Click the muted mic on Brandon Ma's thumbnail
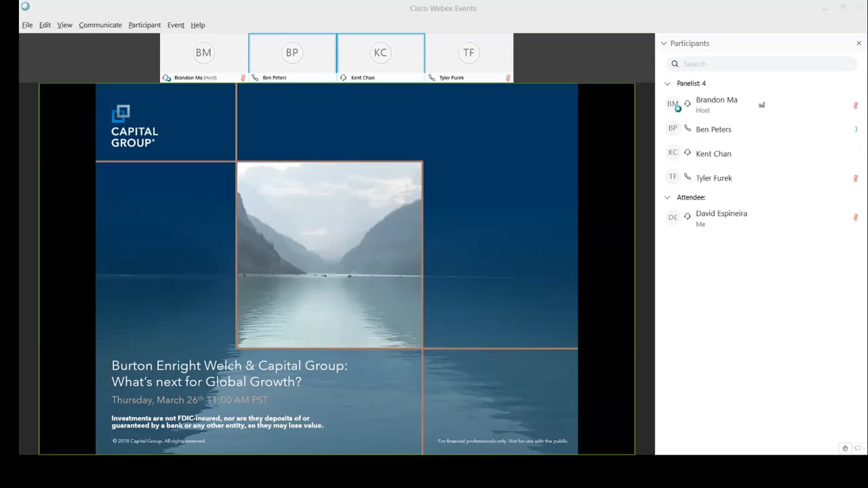The width and height of the screenshot is (868, 488). (243, 78)
